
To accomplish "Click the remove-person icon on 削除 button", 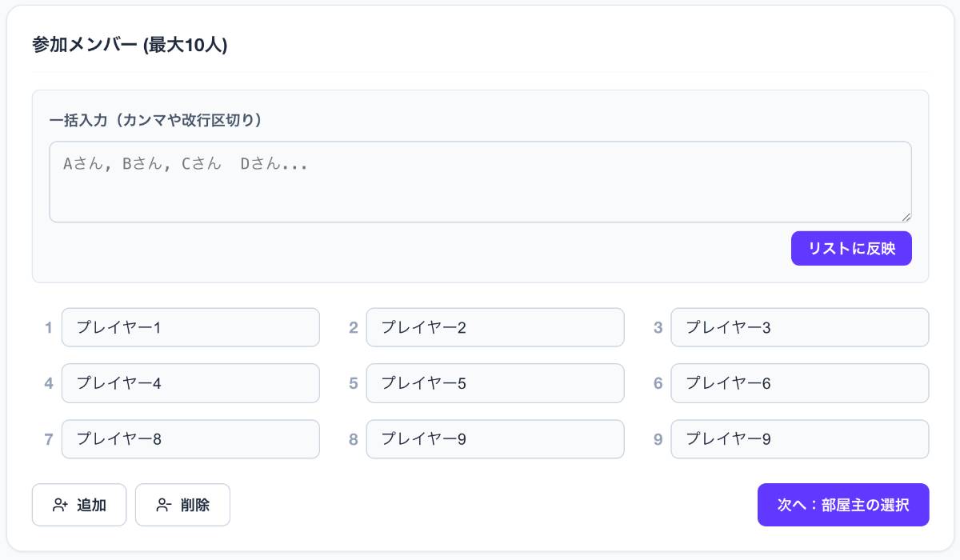I will point(163,505).
